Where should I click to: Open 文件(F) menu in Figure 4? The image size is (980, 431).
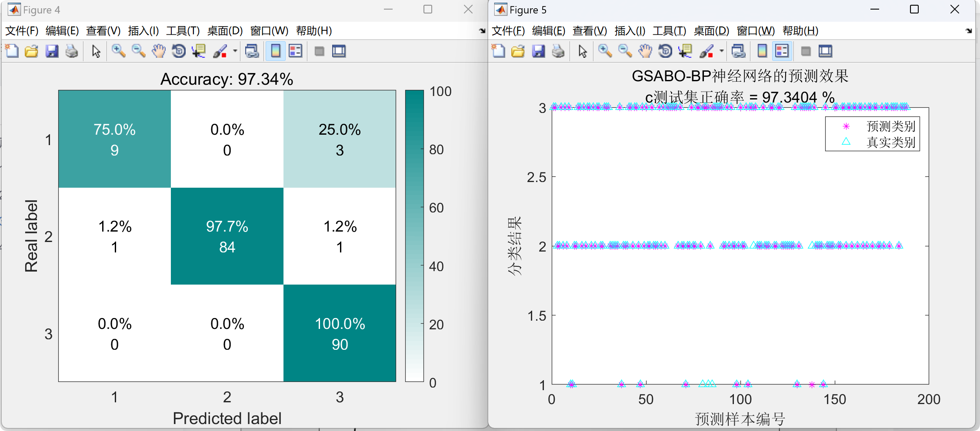pos(22,31)
